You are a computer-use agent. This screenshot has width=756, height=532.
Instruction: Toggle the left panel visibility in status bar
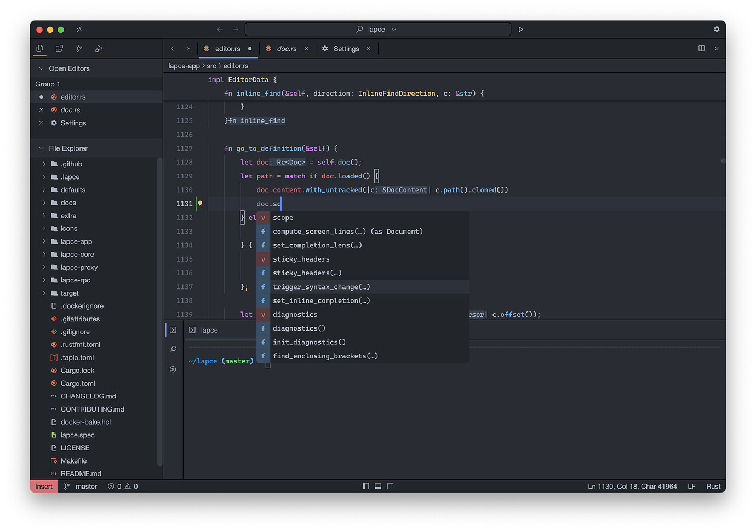pyautogui.click(x=365, y=487)
